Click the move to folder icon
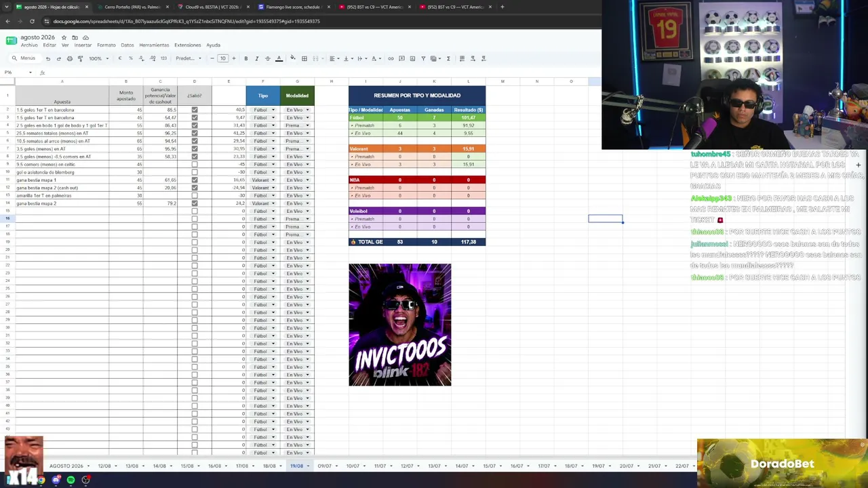Screen dimensions: 868x488 click(x=75, y=37)
